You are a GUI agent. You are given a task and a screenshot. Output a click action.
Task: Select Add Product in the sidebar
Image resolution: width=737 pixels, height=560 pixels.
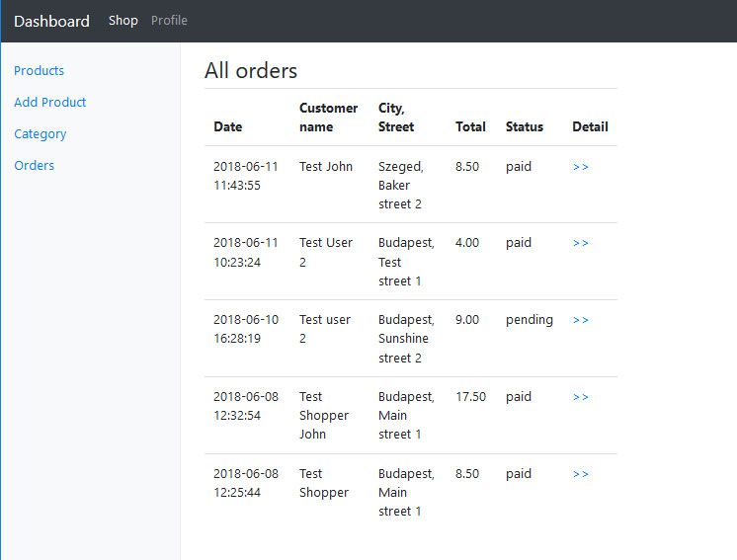click(x=50, y=103)
